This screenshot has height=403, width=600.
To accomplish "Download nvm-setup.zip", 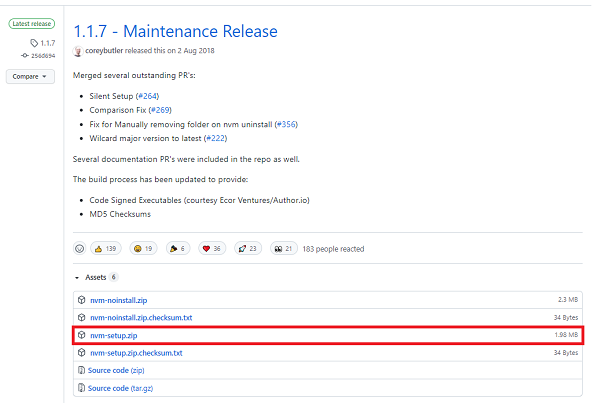I will point(112,335).
